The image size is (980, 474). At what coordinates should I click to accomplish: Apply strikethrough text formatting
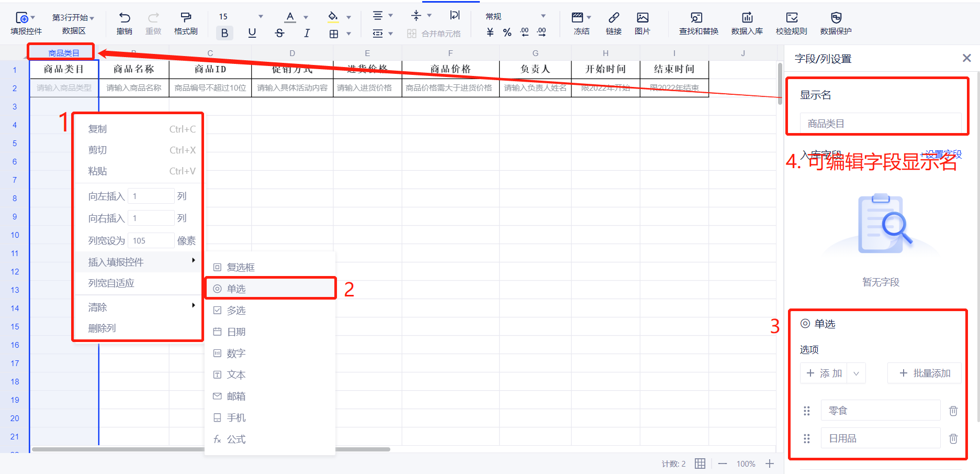[x=279, y=33]
